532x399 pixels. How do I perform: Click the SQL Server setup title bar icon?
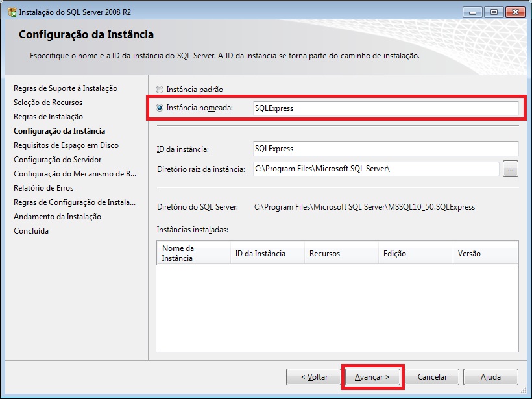12,12
